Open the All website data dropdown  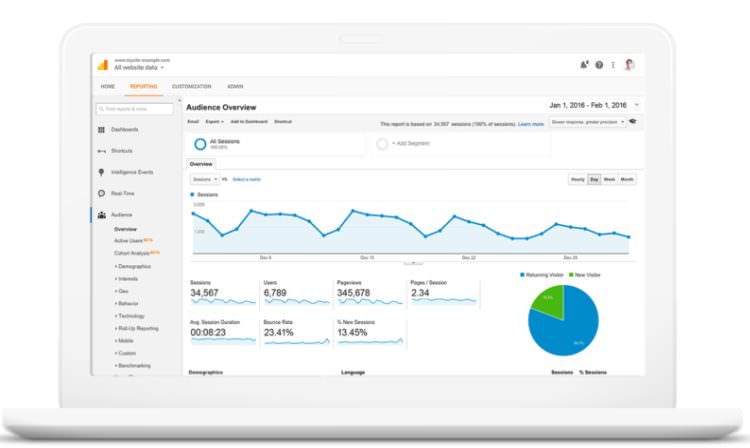[x=139, y=68]
